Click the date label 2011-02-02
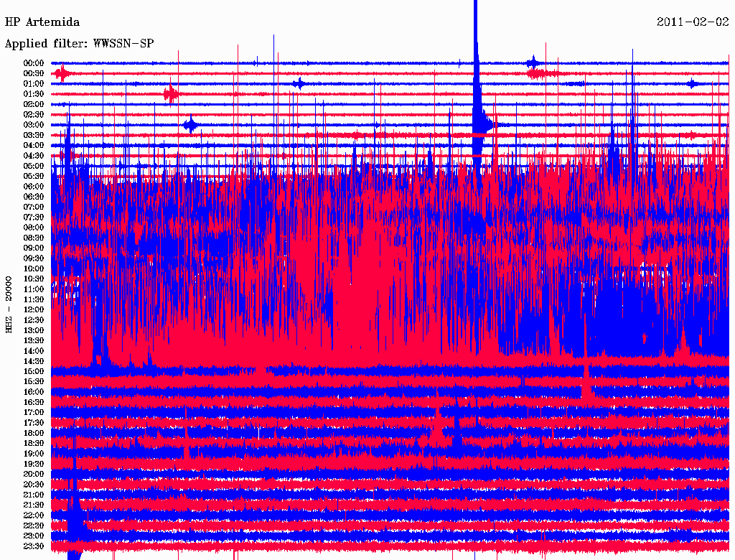The image size is (735, 560). [x=693, y=22]
